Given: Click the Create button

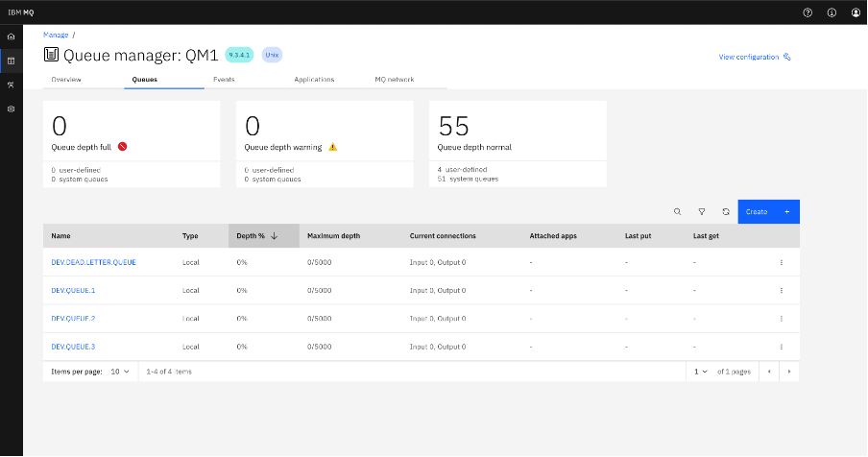Looking at the screenshot, I should (768, 211).
